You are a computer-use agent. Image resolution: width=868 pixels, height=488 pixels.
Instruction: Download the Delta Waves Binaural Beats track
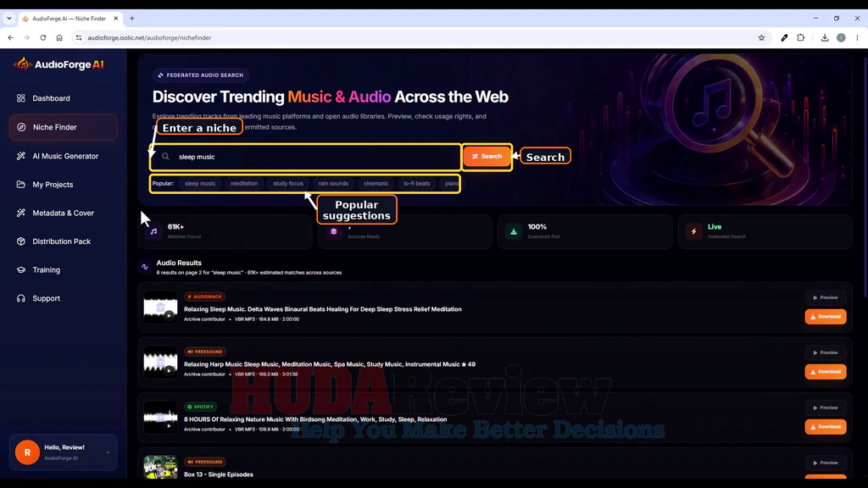click(826, 317)
